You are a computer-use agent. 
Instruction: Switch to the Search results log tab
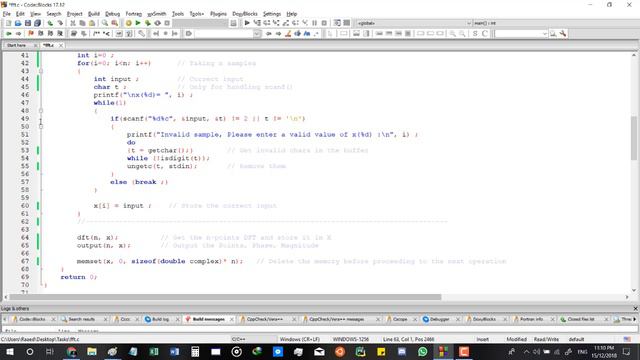click(x=82, y=319)
